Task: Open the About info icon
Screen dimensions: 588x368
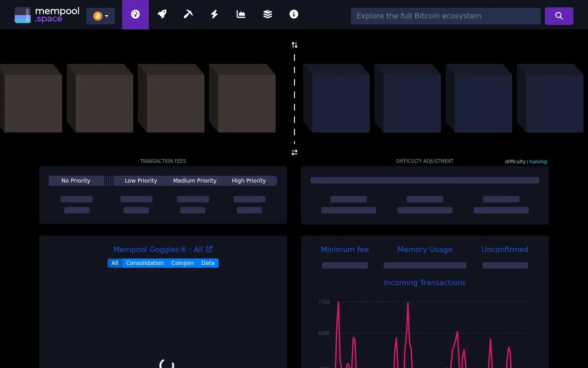Action: 294,14
